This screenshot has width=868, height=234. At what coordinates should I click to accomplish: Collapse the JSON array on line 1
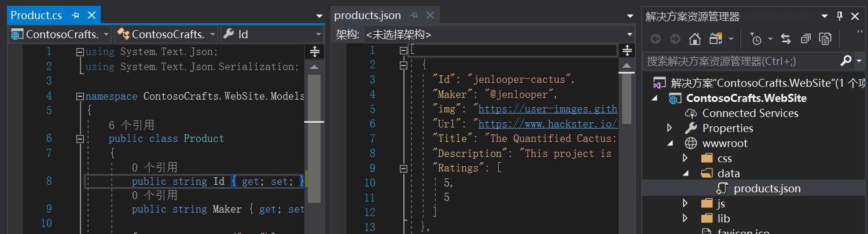pos(404,50)
